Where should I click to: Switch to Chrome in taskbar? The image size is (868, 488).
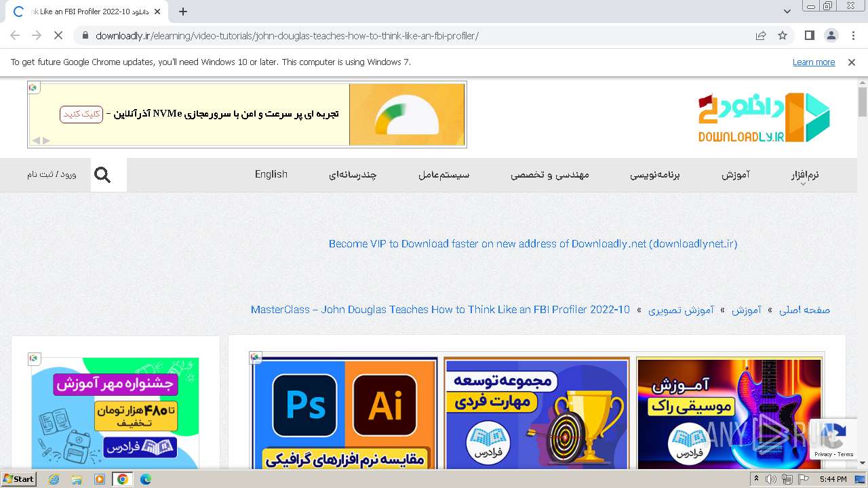(122, 479)
